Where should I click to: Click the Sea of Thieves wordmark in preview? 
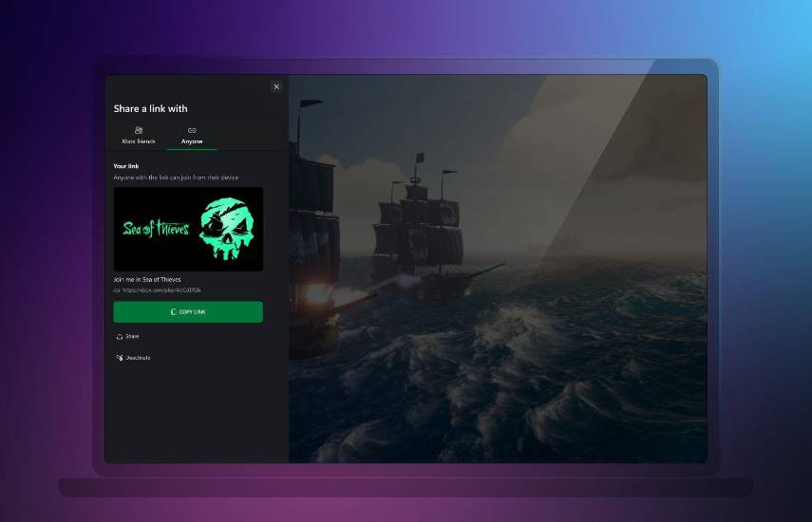156,229
